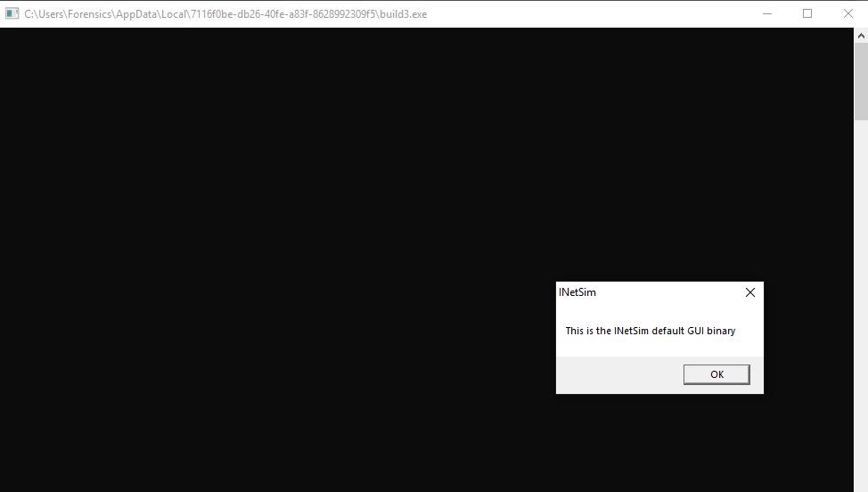The width and height of the screenshot is (868, 492).
Task: Click the INetSim dialog title text
Action: (x=577, y=292)
